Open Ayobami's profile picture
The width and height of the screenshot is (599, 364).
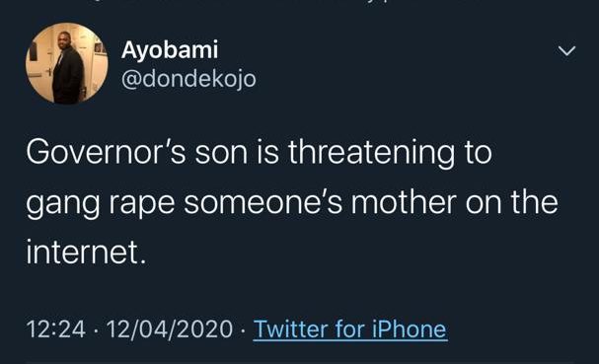coord(66,63)
